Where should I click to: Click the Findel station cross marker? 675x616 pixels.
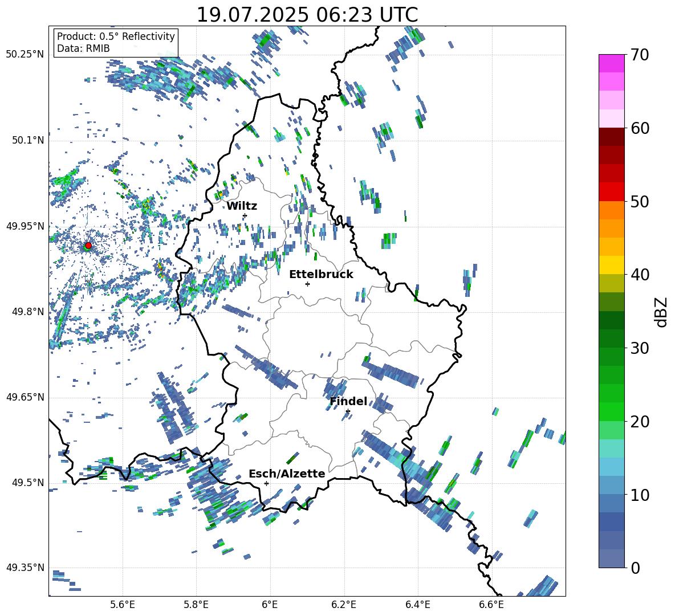[x=348, y=411]
